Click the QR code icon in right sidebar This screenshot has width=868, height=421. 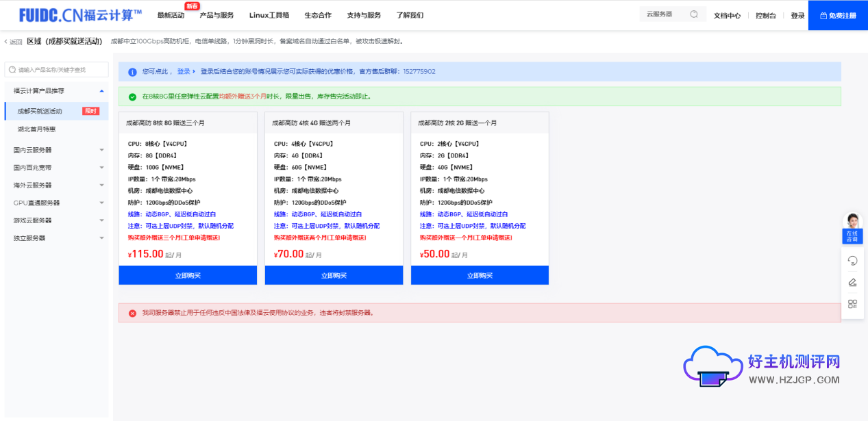[x=853, y=305]
